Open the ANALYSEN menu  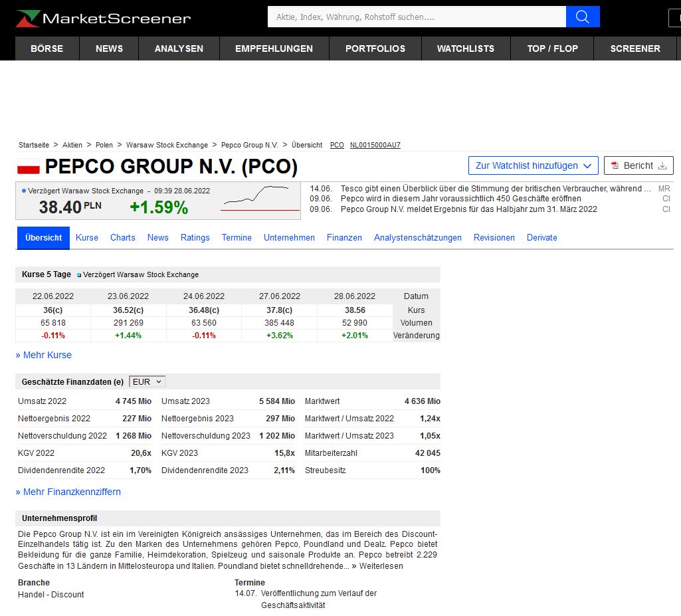(179, 49)
